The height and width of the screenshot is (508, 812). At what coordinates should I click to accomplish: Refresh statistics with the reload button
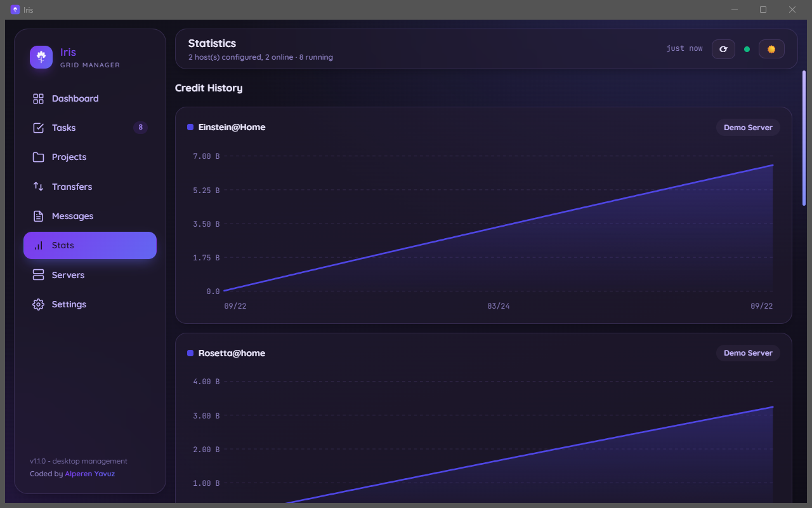(x=723, y=49)
